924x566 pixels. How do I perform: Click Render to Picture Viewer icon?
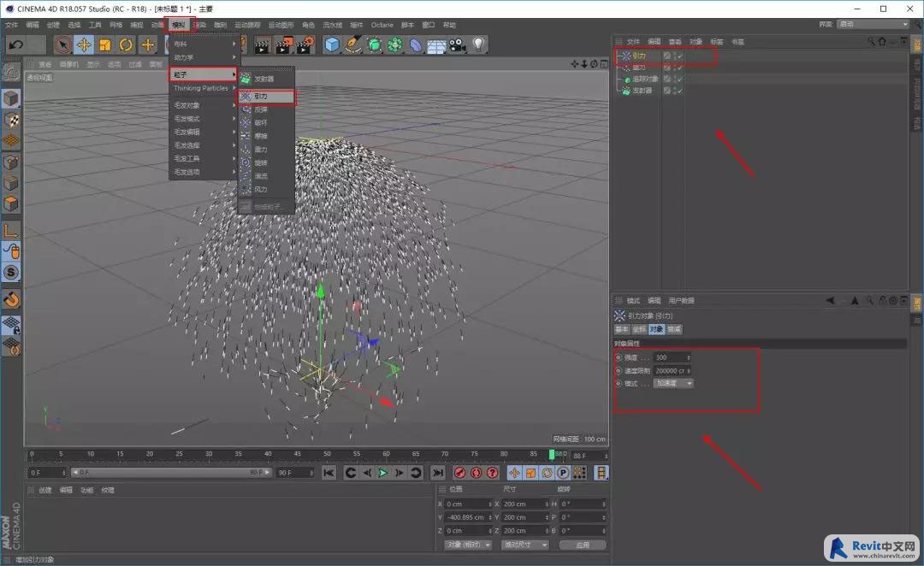[x=283, y=45]
